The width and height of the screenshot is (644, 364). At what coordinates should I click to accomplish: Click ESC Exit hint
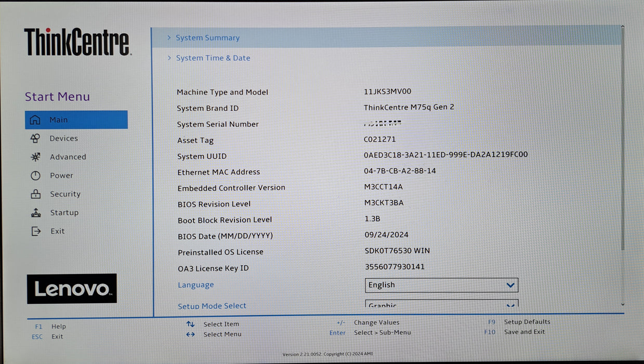pos(47,336)
